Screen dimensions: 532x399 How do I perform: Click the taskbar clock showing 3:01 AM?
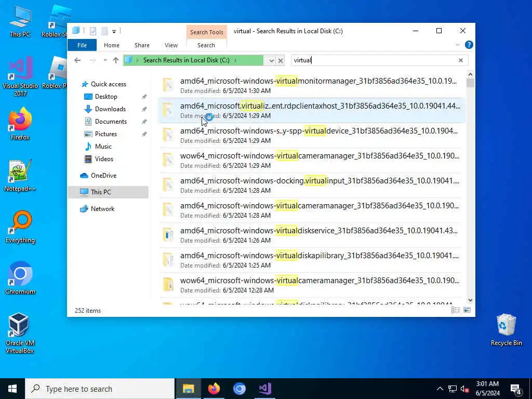487,389
